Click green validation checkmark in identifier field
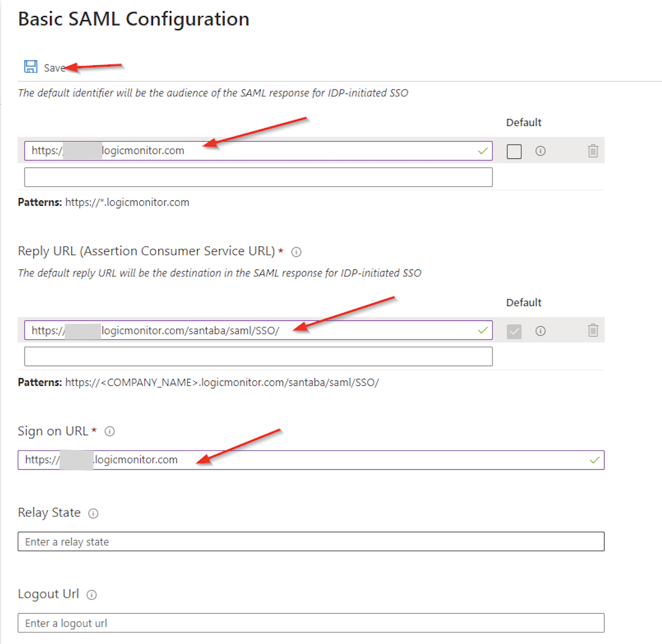The image size is (662, 644). pos(482,151)
